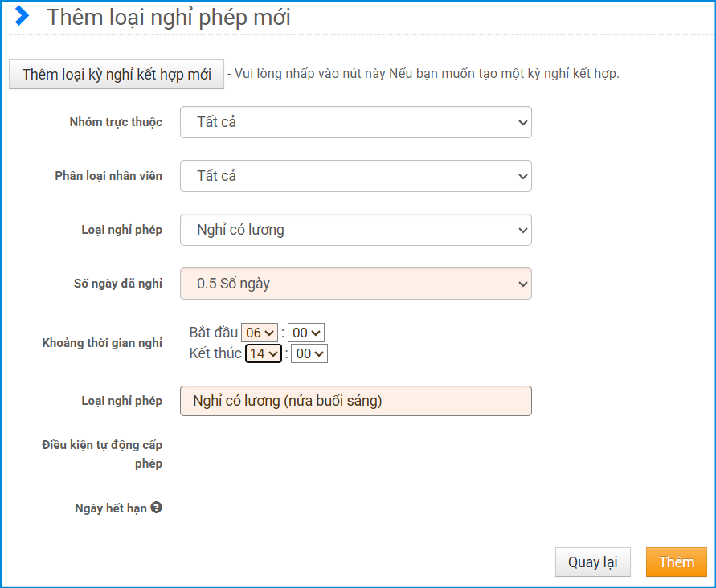Open the Kết thúc hour dropdown

pyautogui.click(x=264, y=353)
